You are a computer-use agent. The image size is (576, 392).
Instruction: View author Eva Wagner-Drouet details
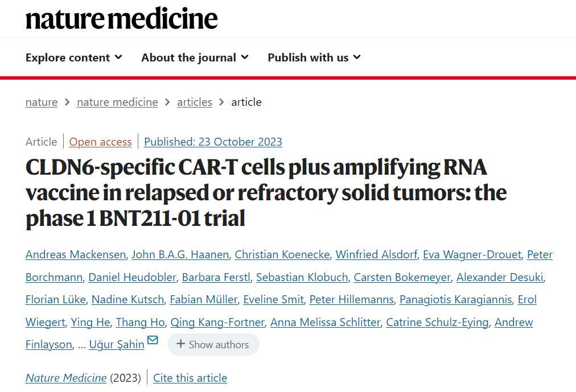(x=472, y=254)
